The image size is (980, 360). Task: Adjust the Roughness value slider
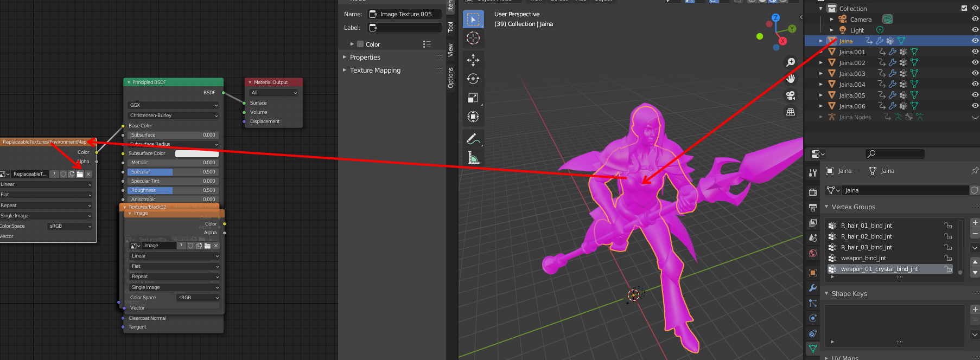click(x=174, y=190)
